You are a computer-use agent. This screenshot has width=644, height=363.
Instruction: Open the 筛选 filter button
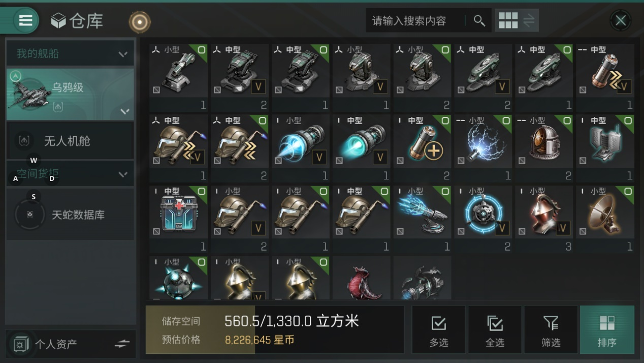[551, 330]
